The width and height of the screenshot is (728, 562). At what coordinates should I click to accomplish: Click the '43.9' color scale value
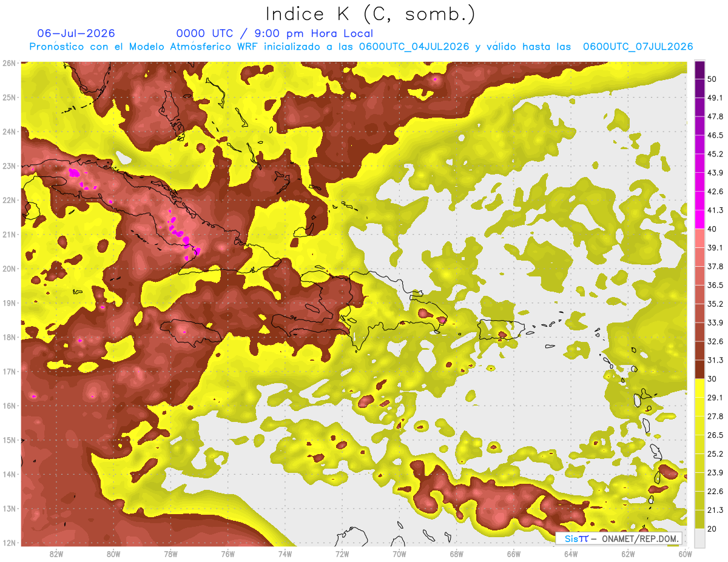(x=715, y=173)
